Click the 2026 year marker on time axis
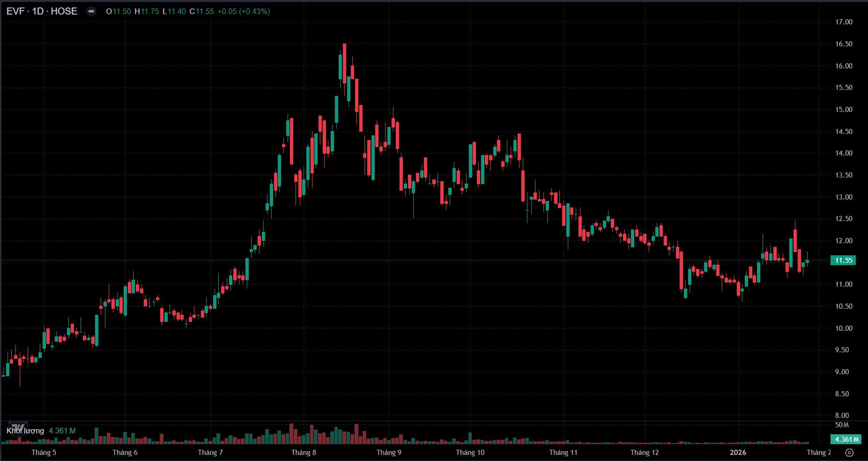Viewport: 868px width, 461px height. coord(738,453)
